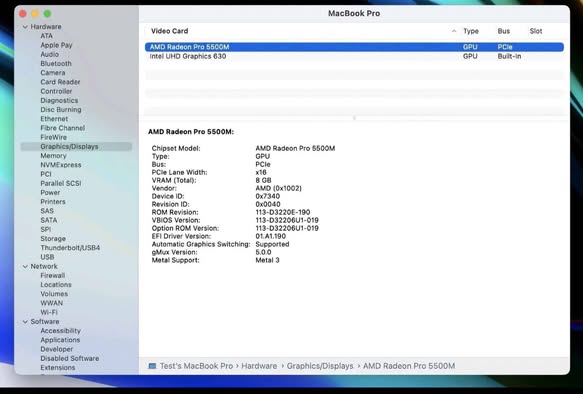Select SATA in the sidebar
The height and width of the screenshot is (394, 583).
click(49, 220)
